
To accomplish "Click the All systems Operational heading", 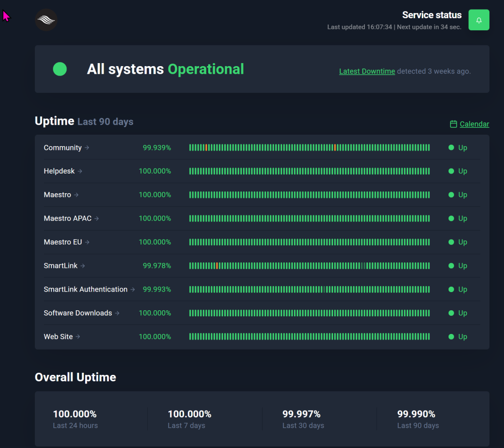I will click(x=165, y=69).
